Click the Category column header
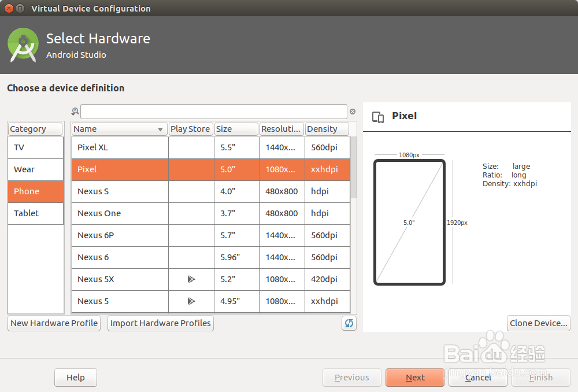The width and height of the screenshot is (578, 392). click(35, 129)
